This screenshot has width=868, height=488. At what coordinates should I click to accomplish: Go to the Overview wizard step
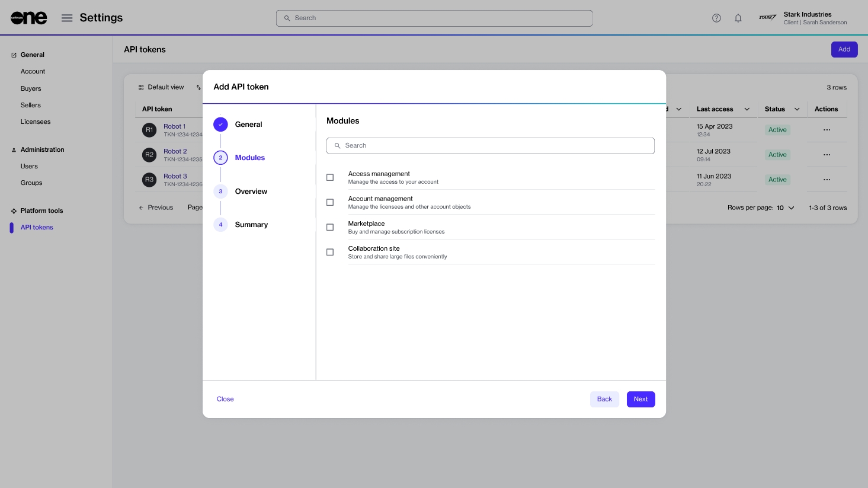click(x=251, y=192)
